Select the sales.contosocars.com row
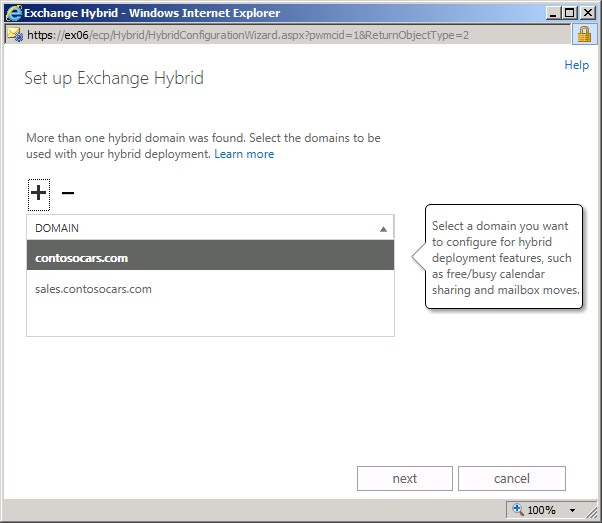Screen dimensions: 602x523 pyautogui.click(x=210, y=289)
